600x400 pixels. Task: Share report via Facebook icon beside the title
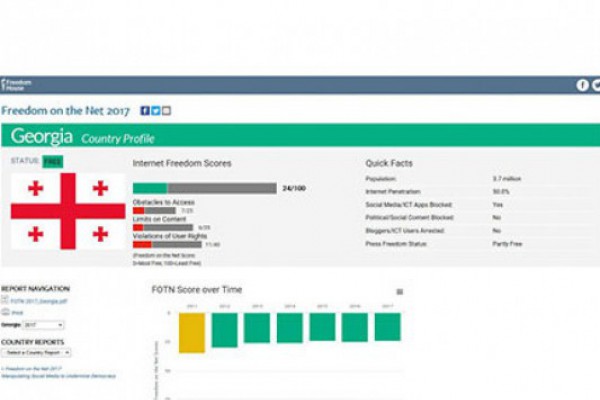[x=145, y=111]
